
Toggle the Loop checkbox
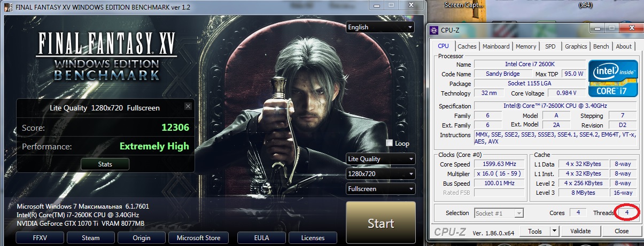[389, 143]
